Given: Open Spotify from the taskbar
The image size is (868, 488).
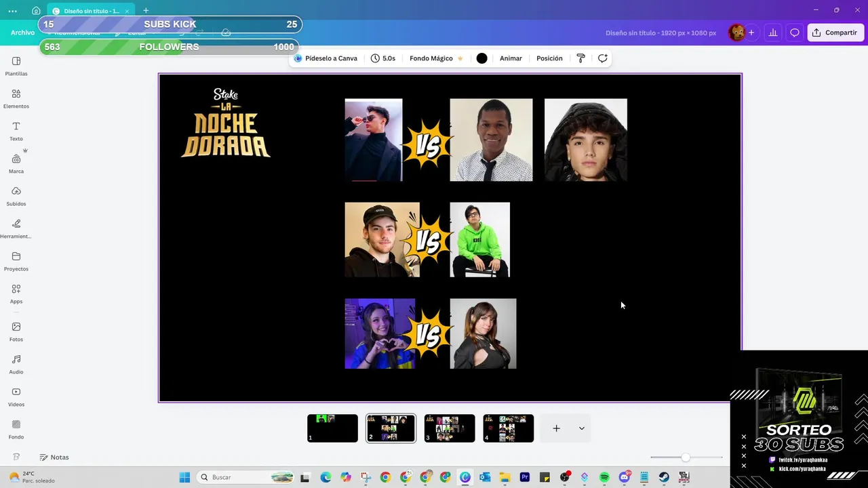Looking at the screenshot, I should tap(604, 477).
